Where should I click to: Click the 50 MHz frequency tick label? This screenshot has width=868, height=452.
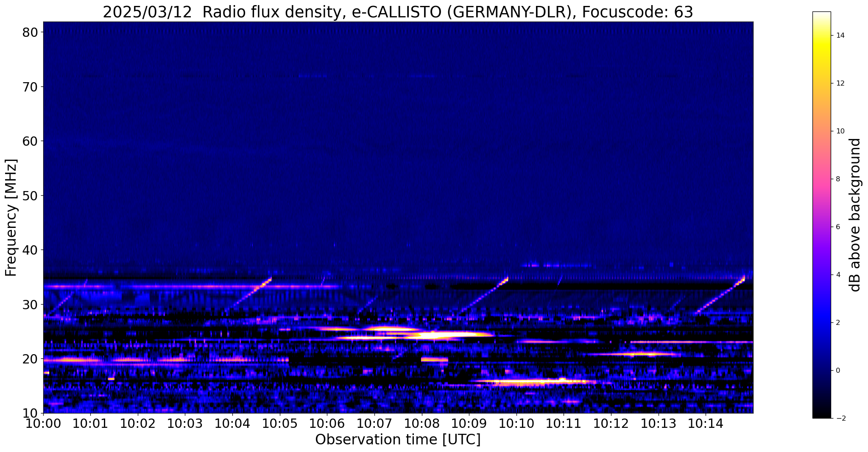[30, 196]
